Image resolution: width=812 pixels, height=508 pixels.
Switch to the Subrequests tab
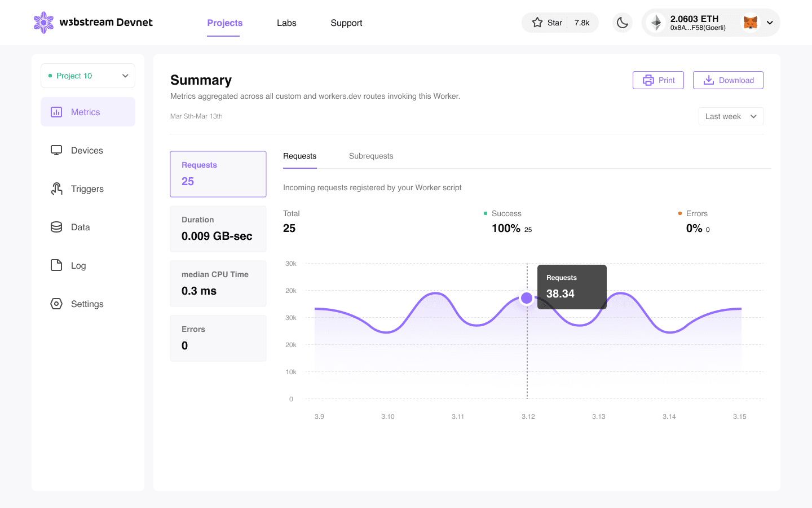371,156
